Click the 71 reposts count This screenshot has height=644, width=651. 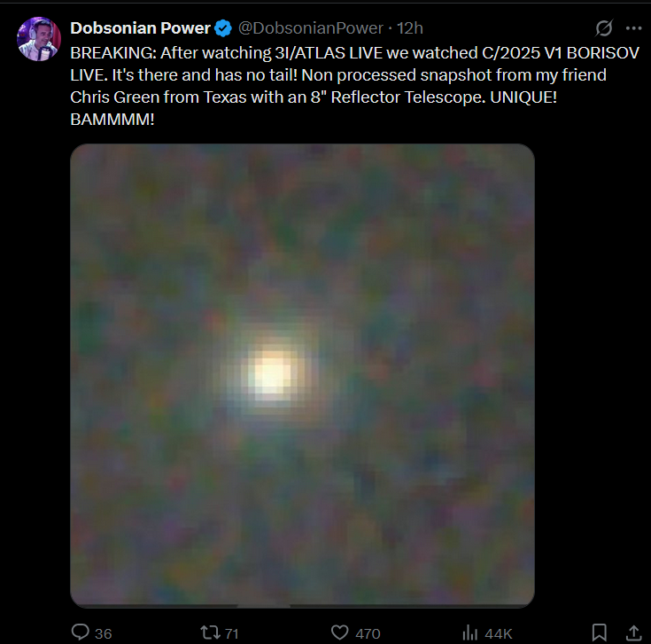pos(232,633)
